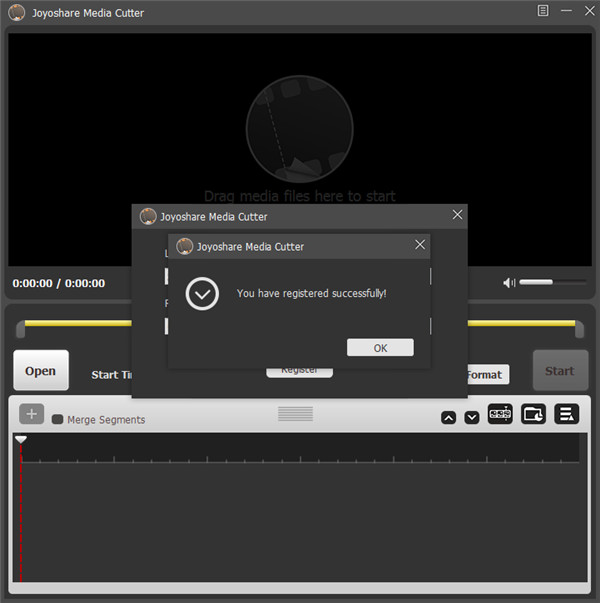Image resolution: width=600 pixels, height=603 pixels.
Task: Open the converted files history list icon
Action: (566, 415)
